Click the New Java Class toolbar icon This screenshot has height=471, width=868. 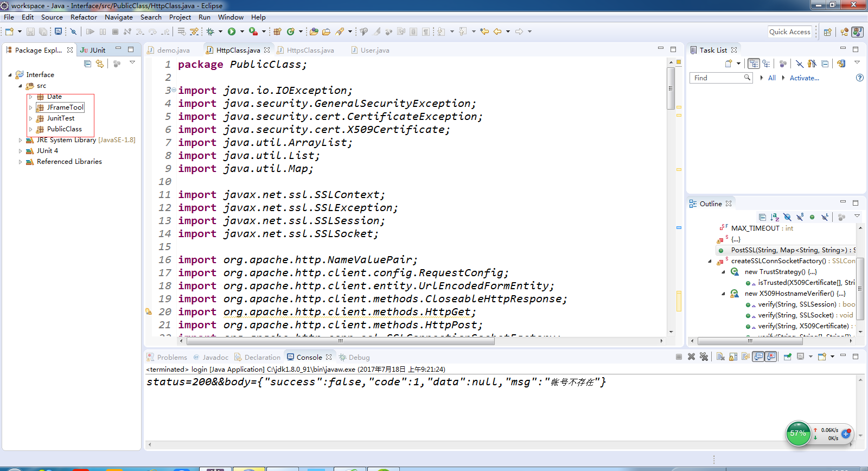pyautogui.click(x=291, y=31)
